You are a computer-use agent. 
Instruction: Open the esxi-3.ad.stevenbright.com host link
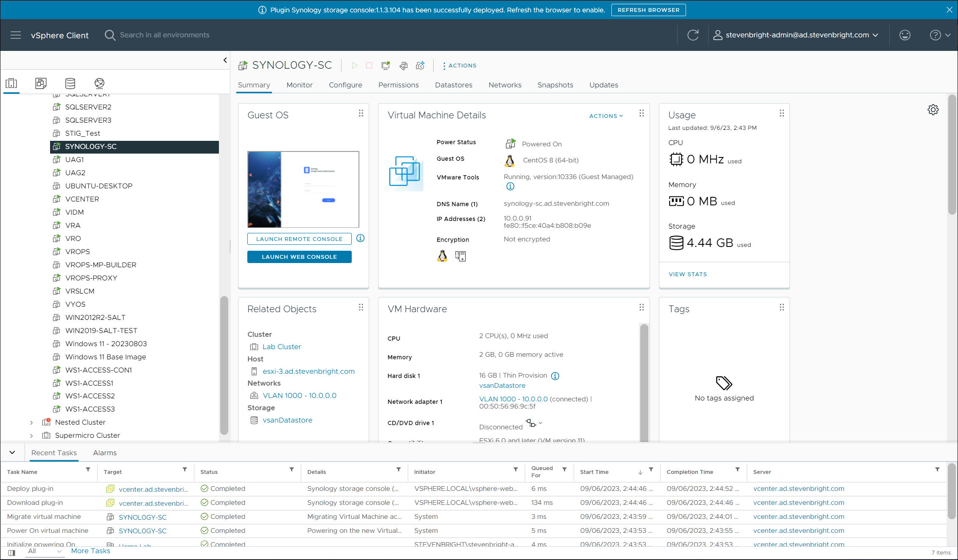(308, 371)
